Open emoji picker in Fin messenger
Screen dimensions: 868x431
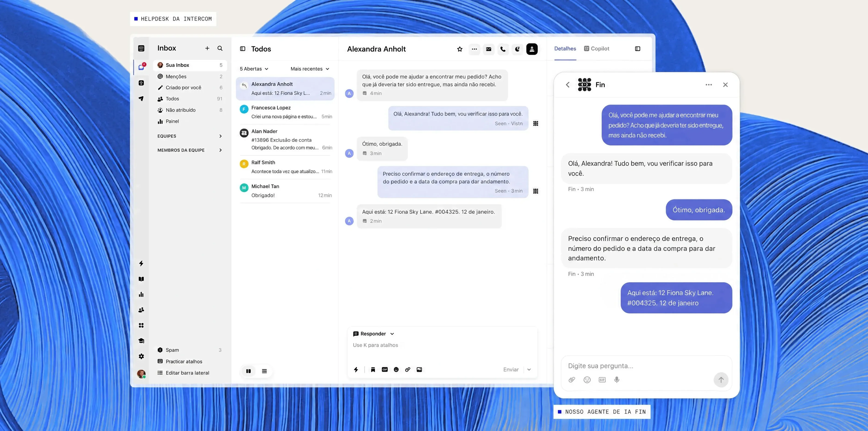point(587,380)
